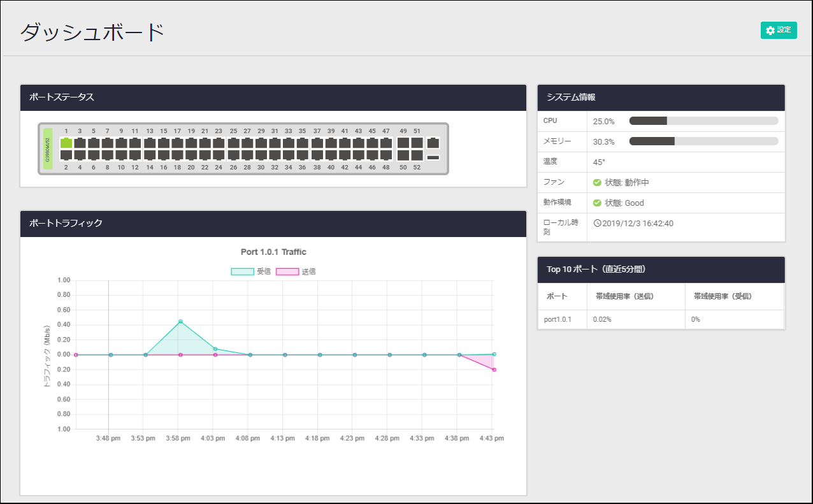
Task: Click the 3:58 pm receive peak data point
Action: pyautogui.click(x=180, y=322)
